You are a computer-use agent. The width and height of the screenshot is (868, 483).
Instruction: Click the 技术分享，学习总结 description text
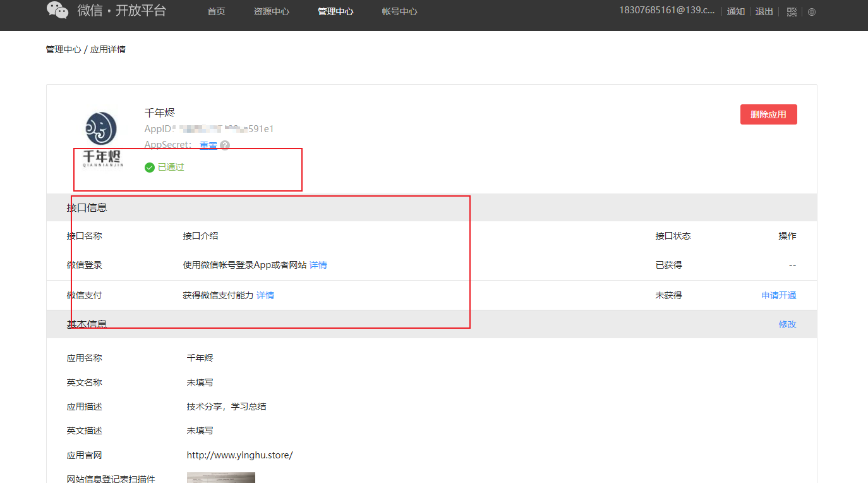226,407
